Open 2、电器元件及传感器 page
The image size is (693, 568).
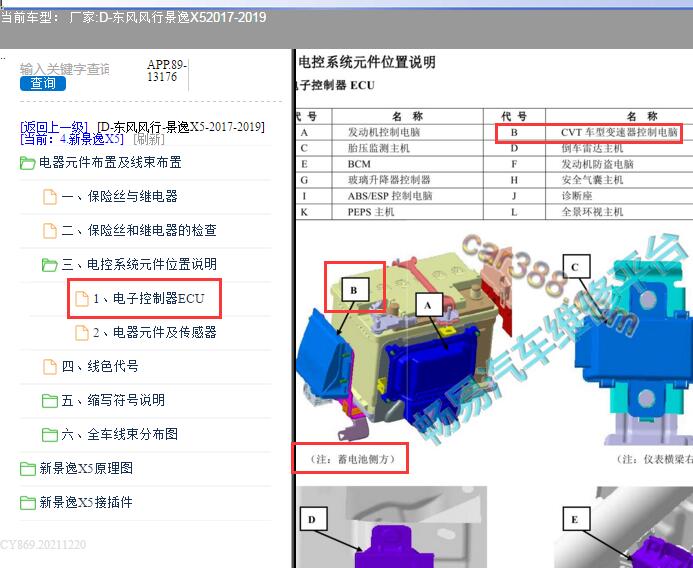(x=155, y=332)
